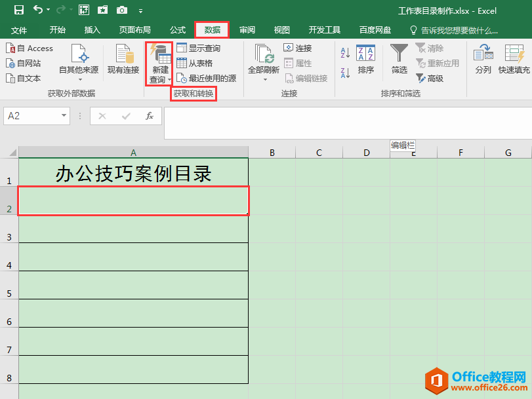Open 高级 advanced filter

click(430, 79)
